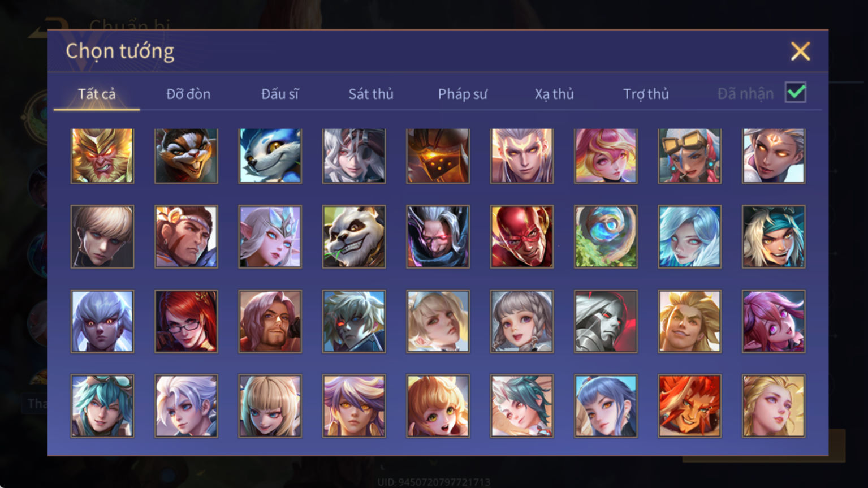
Task: Open the Đấu sĩ tab
Action: point(280,94)
